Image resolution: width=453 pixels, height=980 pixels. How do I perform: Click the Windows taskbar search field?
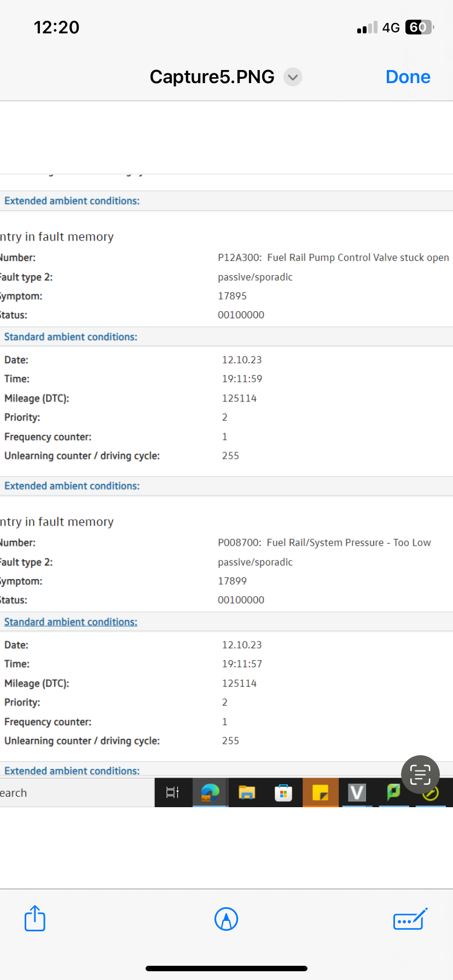click(77, 793)
